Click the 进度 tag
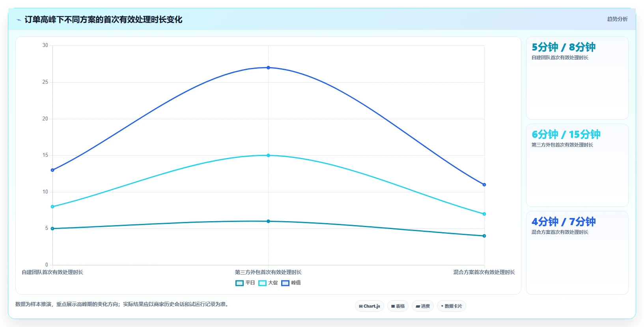The image size is (644, 327). click(x=423, y=306)
